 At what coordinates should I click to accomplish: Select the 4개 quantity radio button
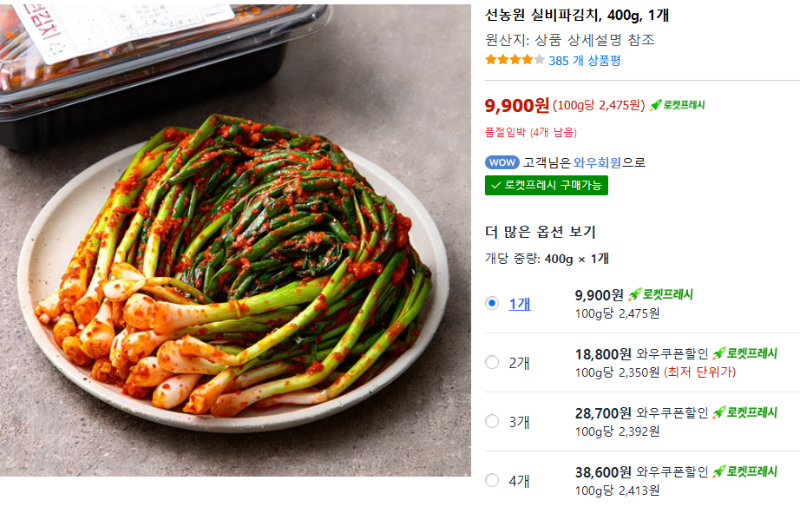[492, 480]
